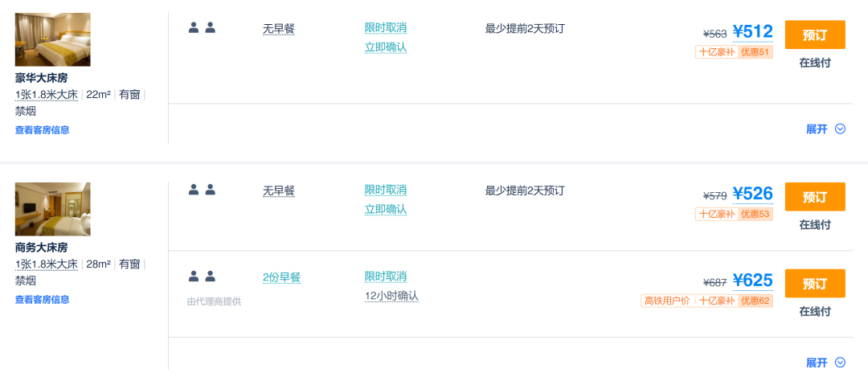868x381 pixels.
Task: Click the occupancy icon on the 2份早餐 row
Action: (x=202, y=277)
